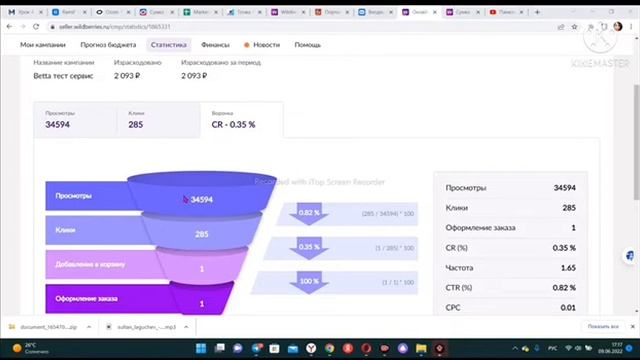Reload the page with the refresh icon

(36, 27)
